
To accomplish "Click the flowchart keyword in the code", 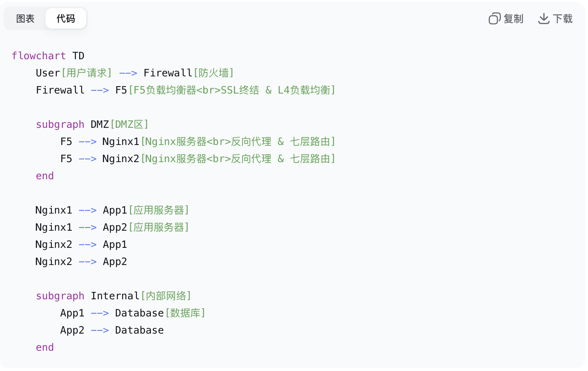I will (39, 56).
